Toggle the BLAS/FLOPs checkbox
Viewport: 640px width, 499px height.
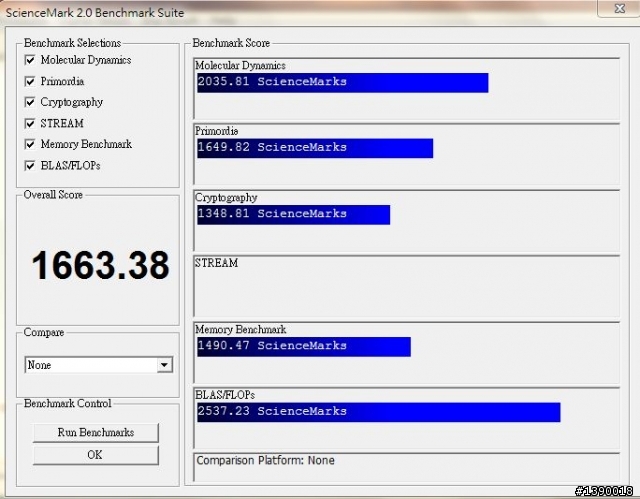point(30,165)
